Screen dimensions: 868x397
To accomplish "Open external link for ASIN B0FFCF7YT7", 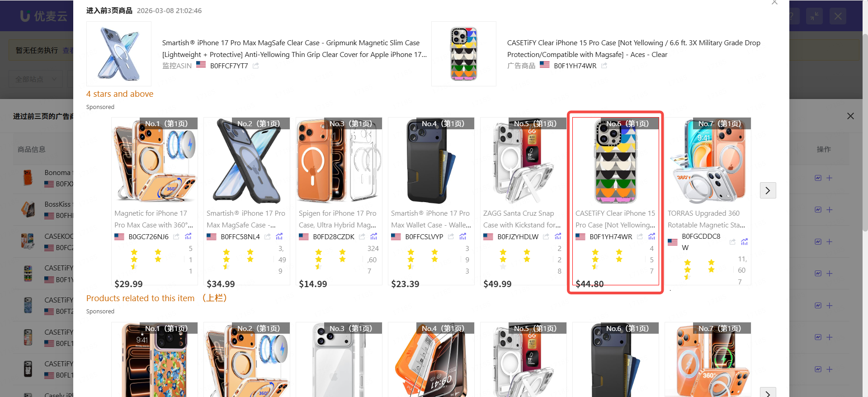I will (x=256, y=66).
